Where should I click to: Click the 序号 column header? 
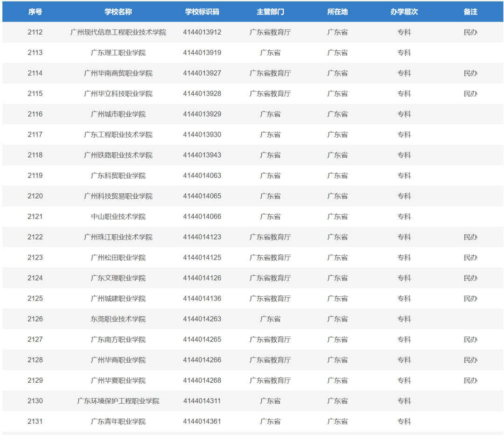pyautogui.click(x=35, y=12)
